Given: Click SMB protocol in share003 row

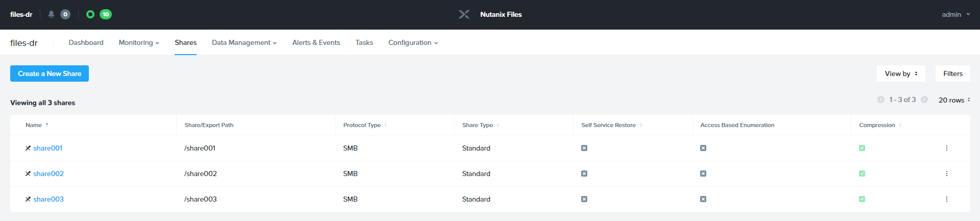Looking at the screenshot, I should click(350, 199).
